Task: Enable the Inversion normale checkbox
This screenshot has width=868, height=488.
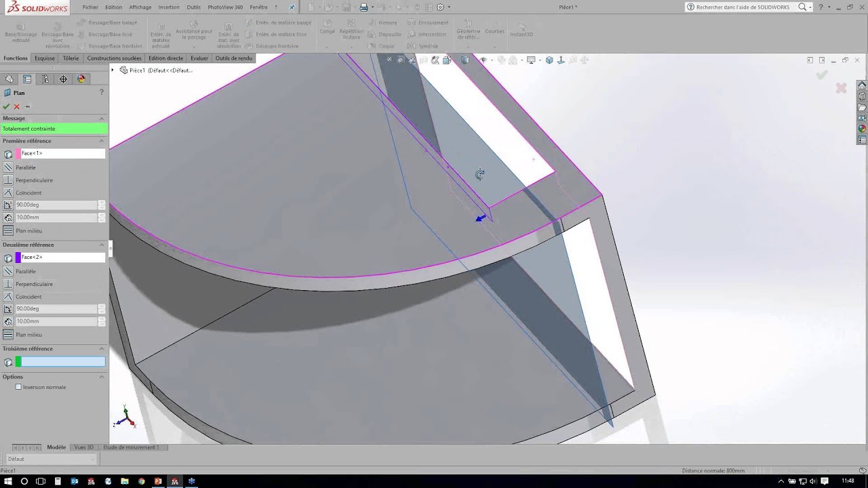Action: 18,387
